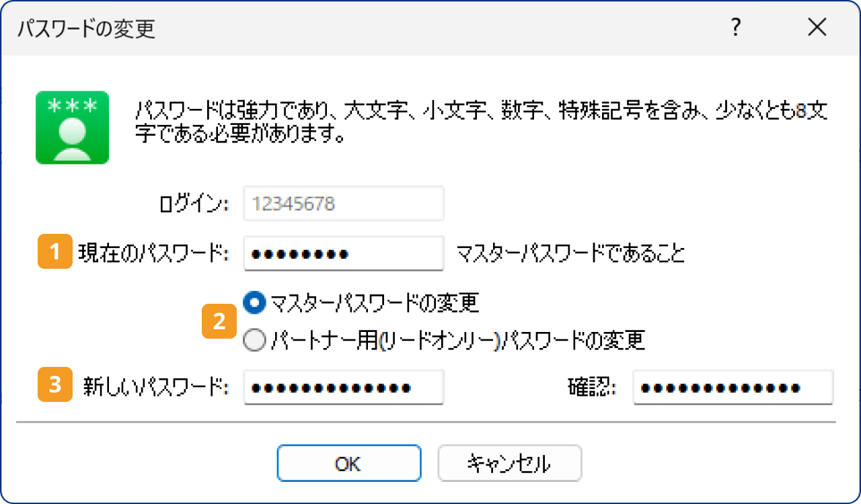This screenshot has width=861, height=504.
Task: Select the パートナー用(リードオンリー)パスワードの変更 option
Action: coord(254,340)
